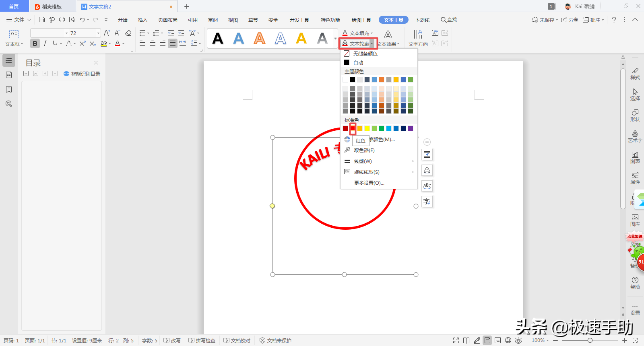Open 属性 properties pane in right sidebar
644x346 pixels.
[x=635, y=178]
